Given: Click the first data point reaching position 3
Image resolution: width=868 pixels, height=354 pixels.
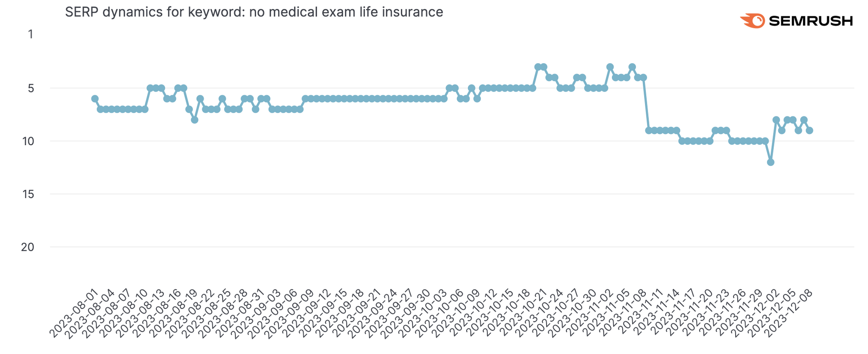Looking at the screenshot, I should coord(538,67).
